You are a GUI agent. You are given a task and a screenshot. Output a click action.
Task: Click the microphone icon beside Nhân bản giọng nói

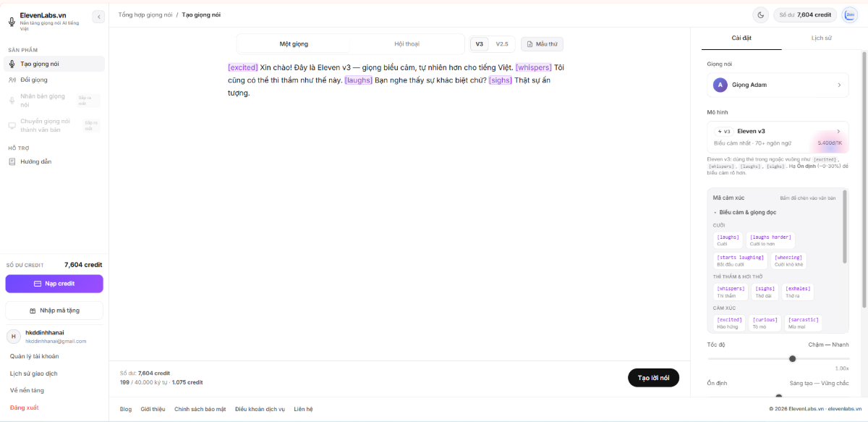[12, 100]
